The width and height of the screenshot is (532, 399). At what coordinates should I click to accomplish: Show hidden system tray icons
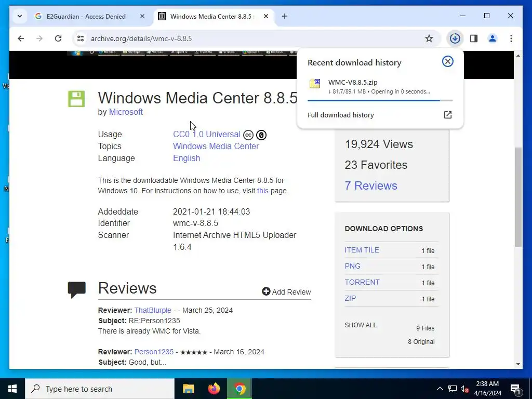[x=440, y=389]
